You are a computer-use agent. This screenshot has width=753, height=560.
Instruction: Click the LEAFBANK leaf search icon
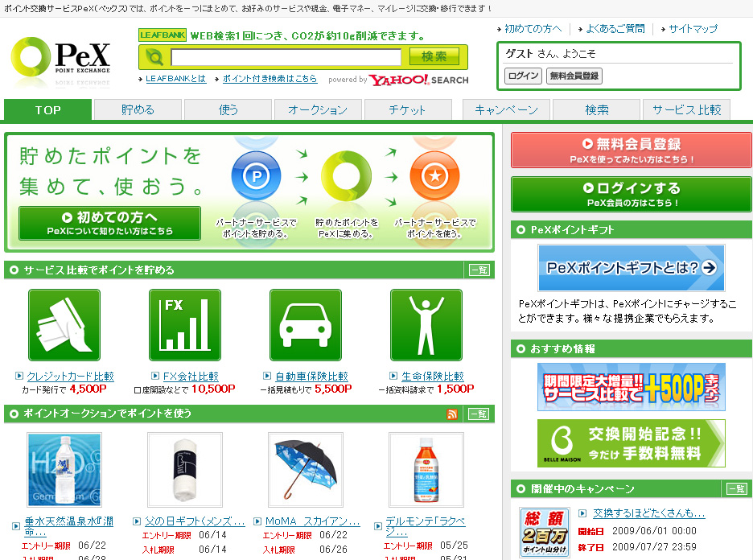coord(154,58)
